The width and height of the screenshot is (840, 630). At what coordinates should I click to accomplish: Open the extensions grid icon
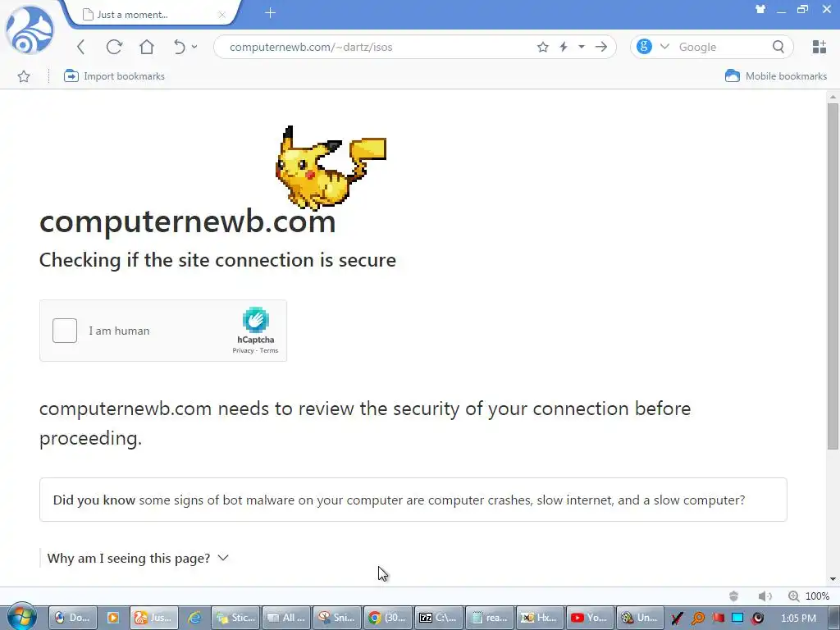tap(819, 47)
